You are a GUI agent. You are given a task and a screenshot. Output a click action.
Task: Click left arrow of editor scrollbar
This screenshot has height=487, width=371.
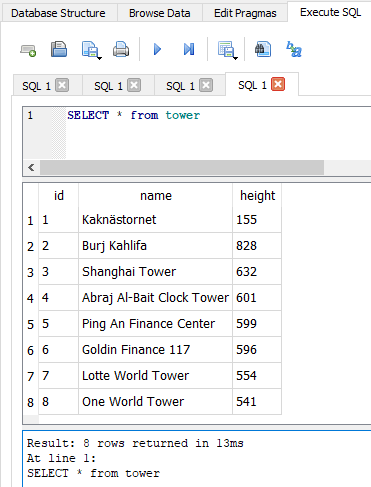pyautogui.click(x=31, y=167)
